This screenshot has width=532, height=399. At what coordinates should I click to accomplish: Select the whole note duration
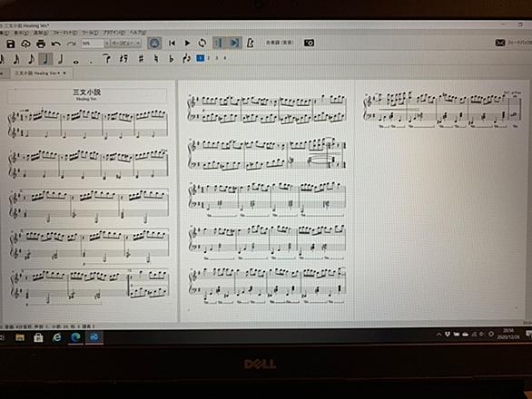[76, 62]
